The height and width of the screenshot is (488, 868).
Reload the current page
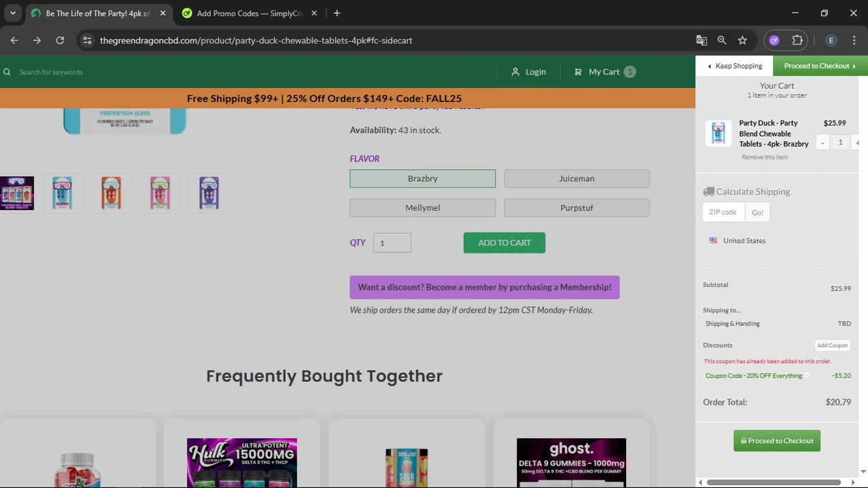tap(60, 41)
